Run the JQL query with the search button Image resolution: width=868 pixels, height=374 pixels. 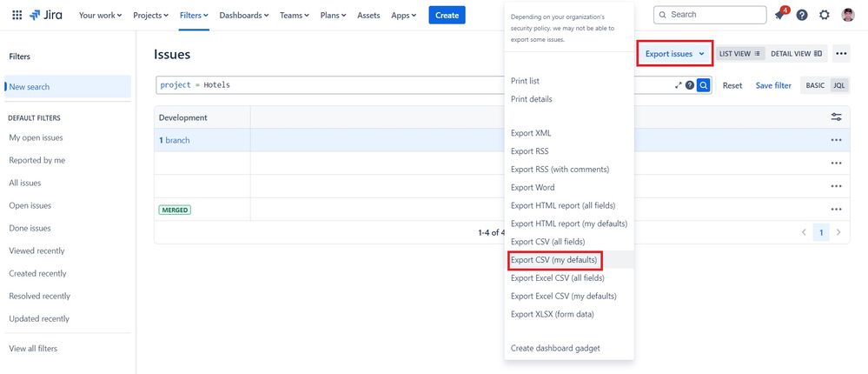(x=703, y=85)
